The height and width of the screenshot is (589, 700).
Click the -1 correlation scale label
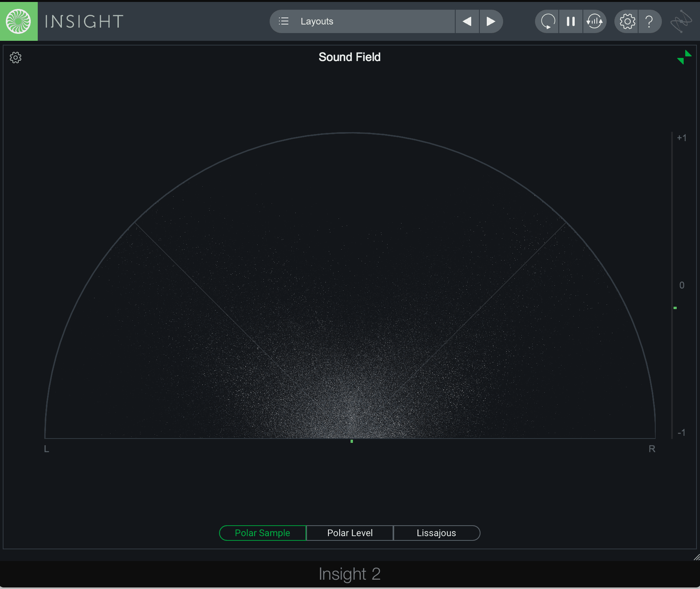click(x=682, y=433)
